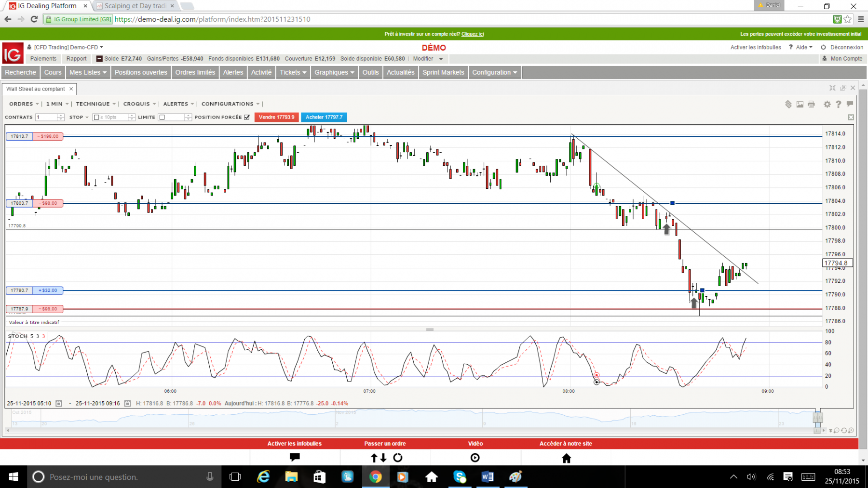Image resolution: width=868 pixels, height=488 pixels.
Task: Bookmark page with star icon
Action: pos(848,19)
